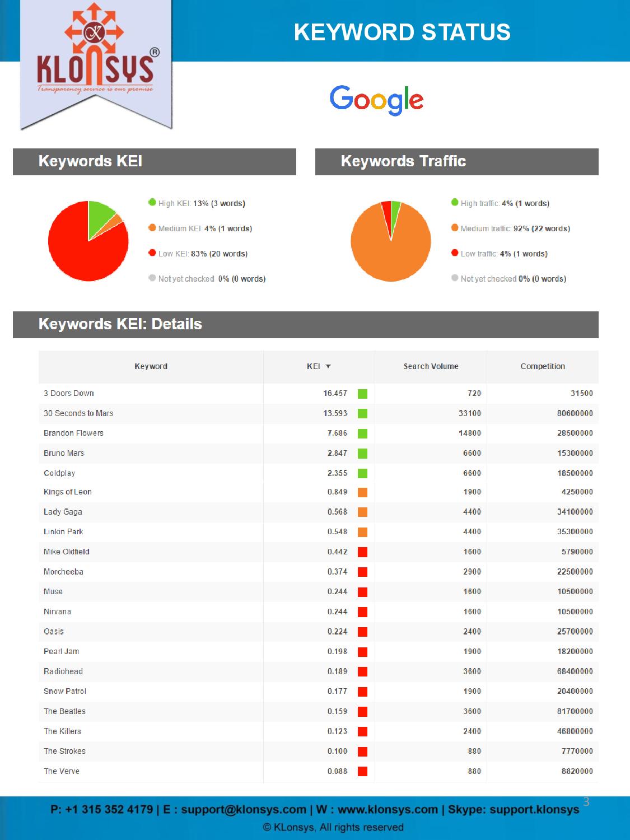Select the Lady Gaga keyword
The width and height of the screenshot is (630, 840).
coord(63,512)
